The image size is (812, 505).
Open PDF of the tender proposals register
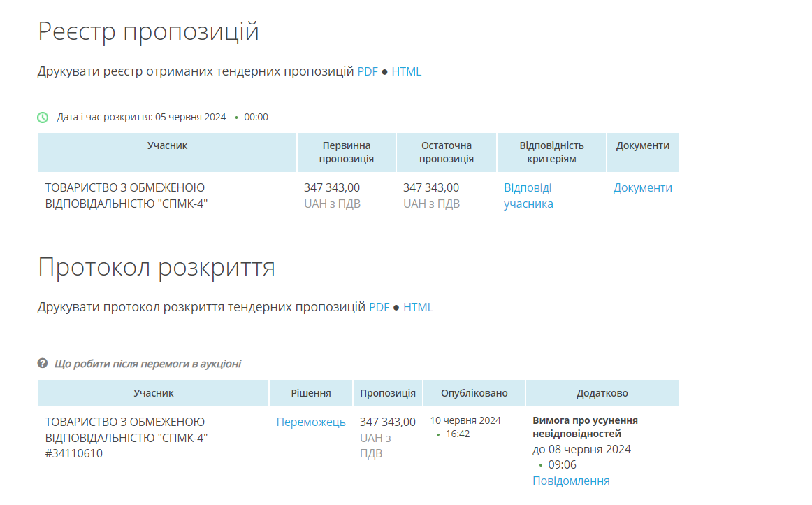(368, 71)
